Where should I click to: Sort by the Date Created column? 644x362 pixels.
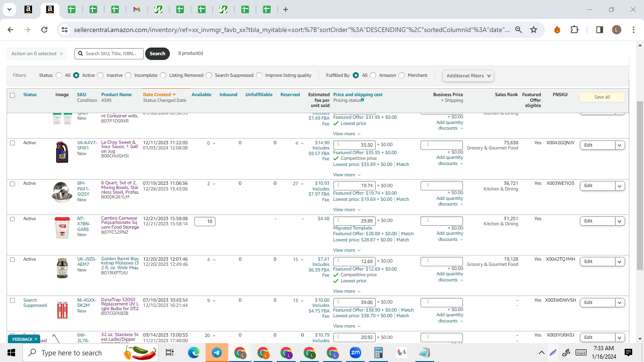[159, 95]
